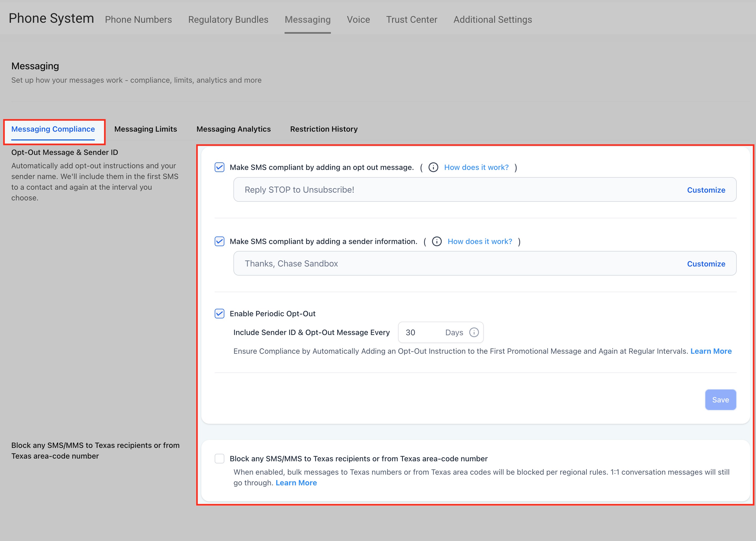Image resolution: width=756 pixels, height=541 pixels.
Task: Open Learn More link under Texas block
Action: tap(296, 483)
